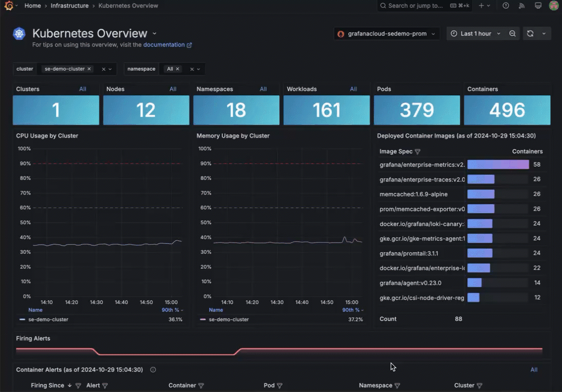The width and height of the screenshot is (562, 392).
Task: Open the Memory legend 90th % dropdown
Action: [x=353, y=310]
